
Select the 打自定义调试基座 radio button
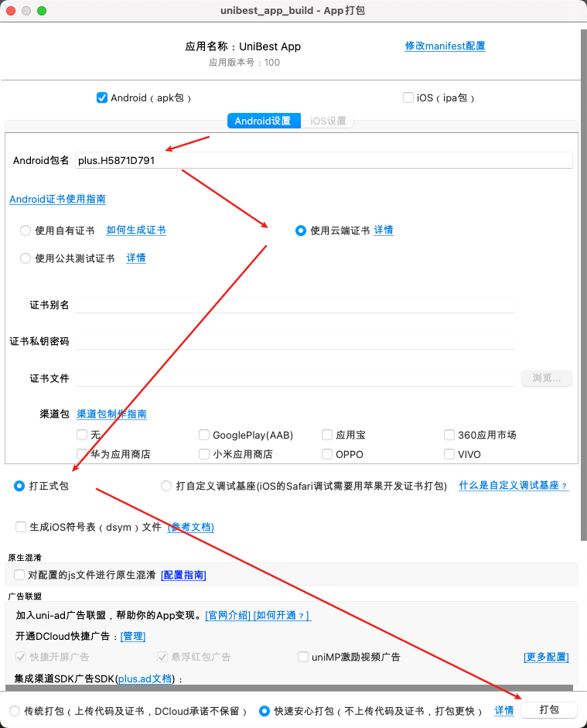166,486
